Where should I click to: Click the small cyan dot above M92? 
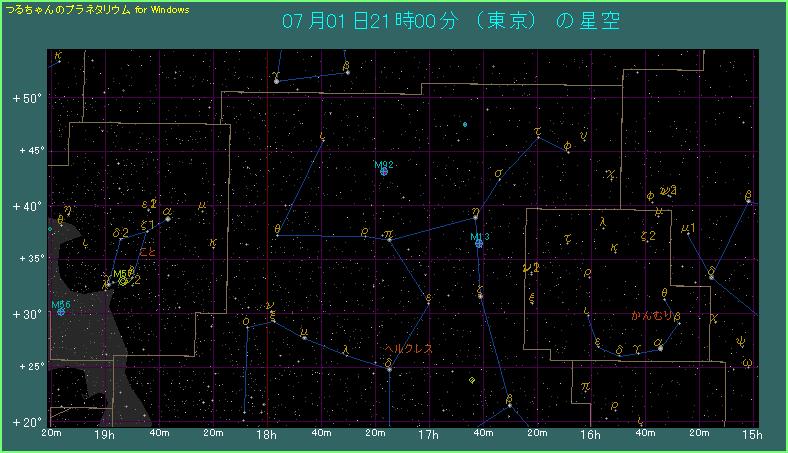tap(465, 125)
